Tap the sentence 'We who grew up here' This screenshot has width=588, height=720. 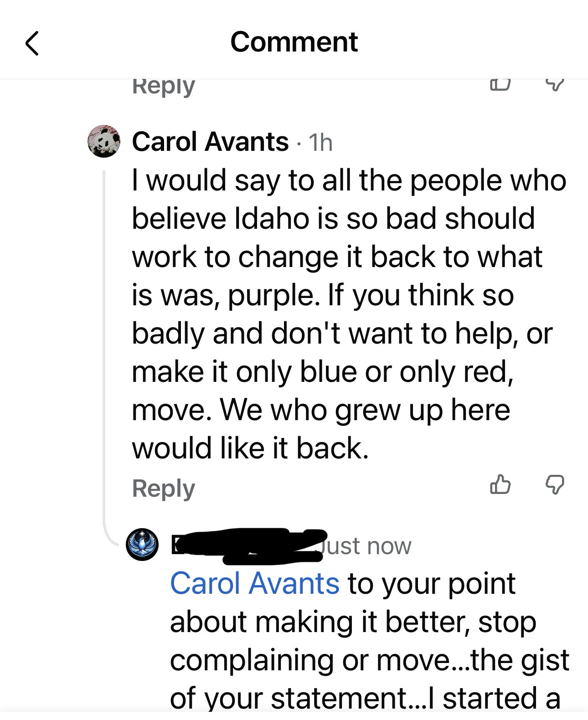366,410
